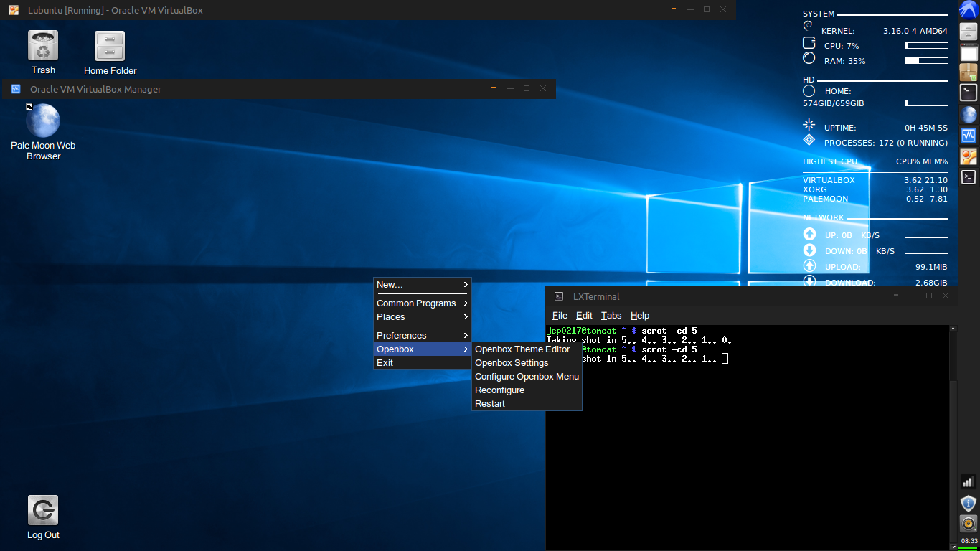This screenshot has width=980, height=551.
Task: Choose Exit from the desktop menu
Action: pos(422,363)
